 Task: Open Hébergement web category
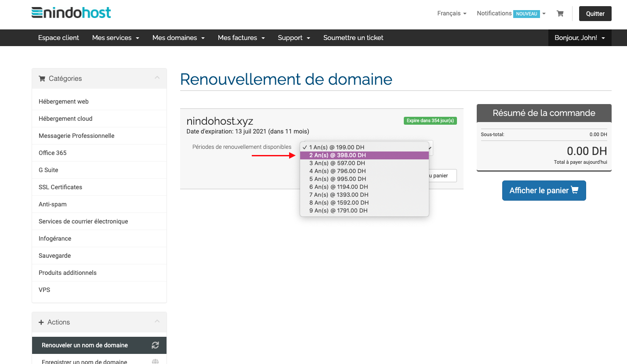coord(99,101)
